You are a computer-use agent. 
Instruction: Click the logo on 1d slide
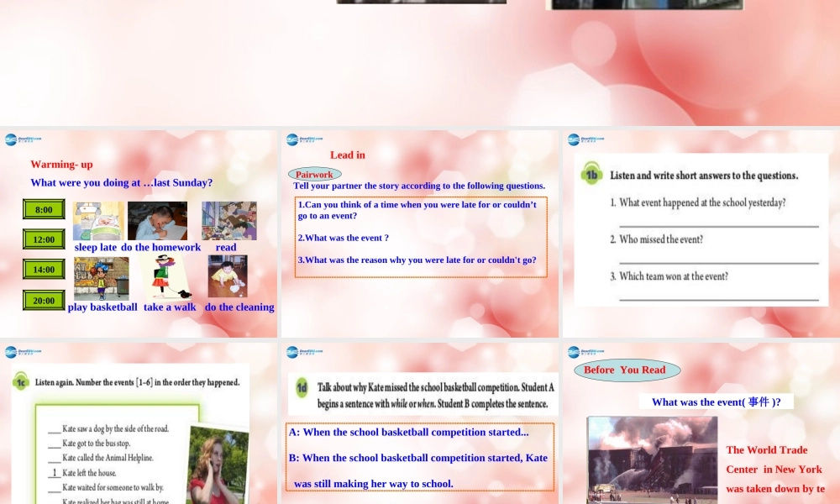pyautogui.click(x=304, y=352)
